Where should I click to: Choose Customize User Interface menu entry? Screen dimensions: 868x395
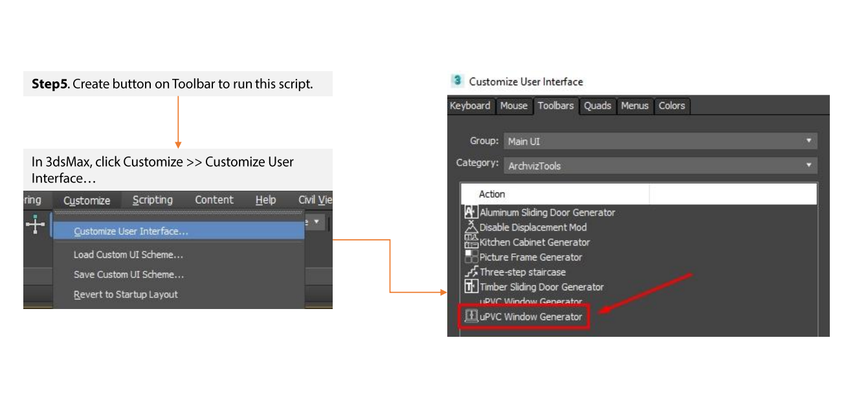pyautogui.click(x=131, y=231)
